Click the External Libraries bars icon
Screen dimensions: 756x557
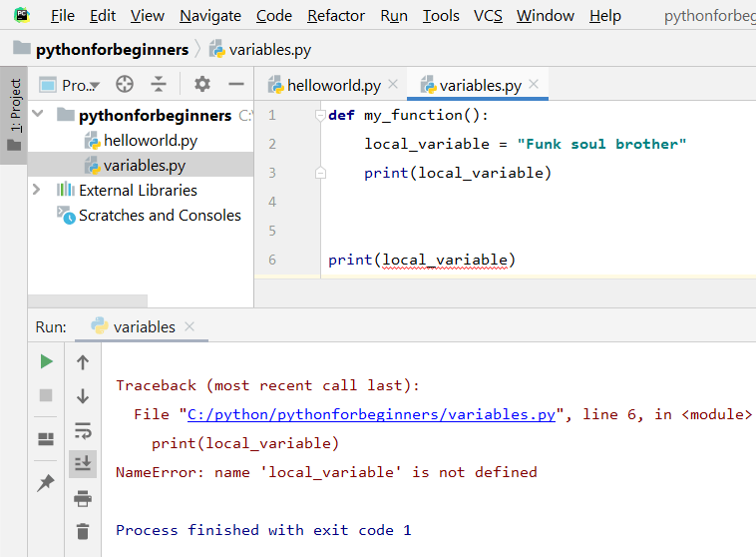[x=66, y=190]
